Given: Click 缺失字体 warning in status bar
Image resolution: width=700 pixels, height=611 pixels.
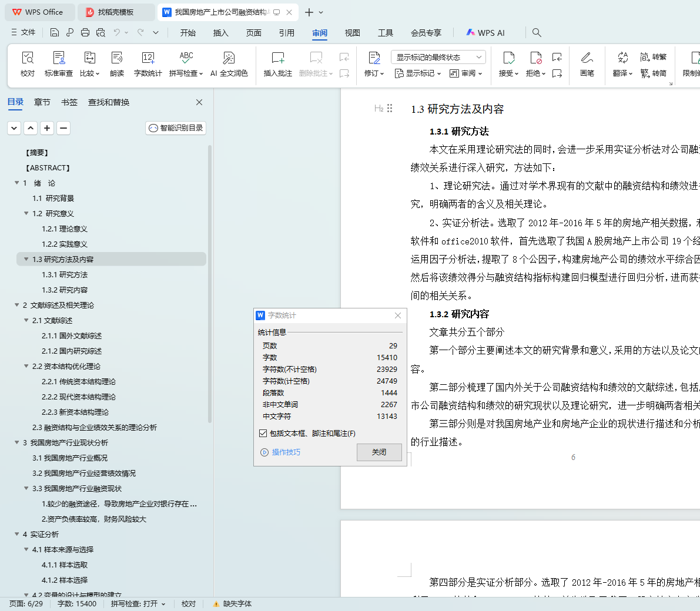Looking at the screenshot, I should tap(232, 604).
